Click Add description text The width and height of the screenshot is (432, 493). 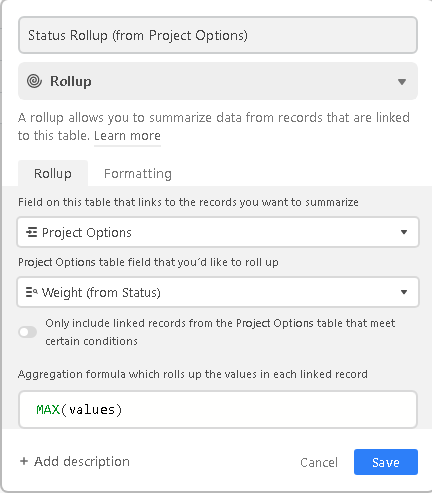pyautogui.click(x=82, y=461)
